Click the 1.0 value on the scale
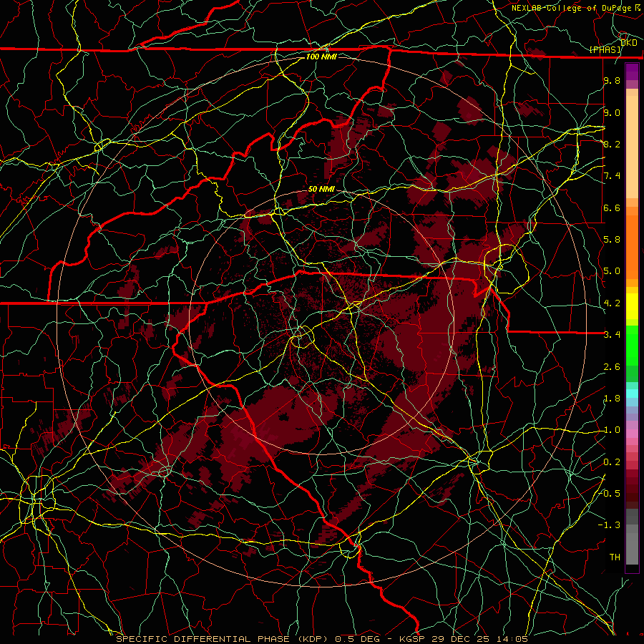 612,431
